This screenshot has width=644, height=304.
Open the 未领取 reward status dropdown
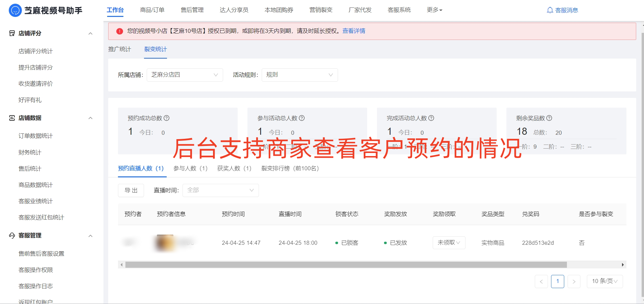coord(449,243)
